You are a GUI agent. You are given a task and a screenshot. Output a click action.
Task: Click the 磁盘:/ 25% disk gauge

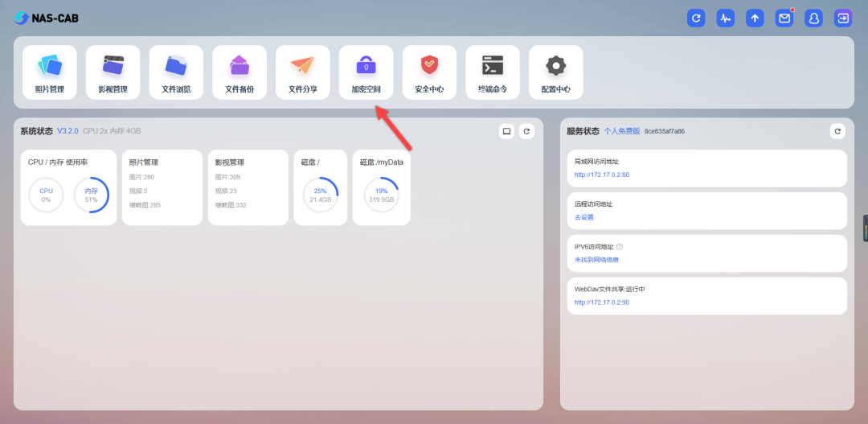pos(321,195)
